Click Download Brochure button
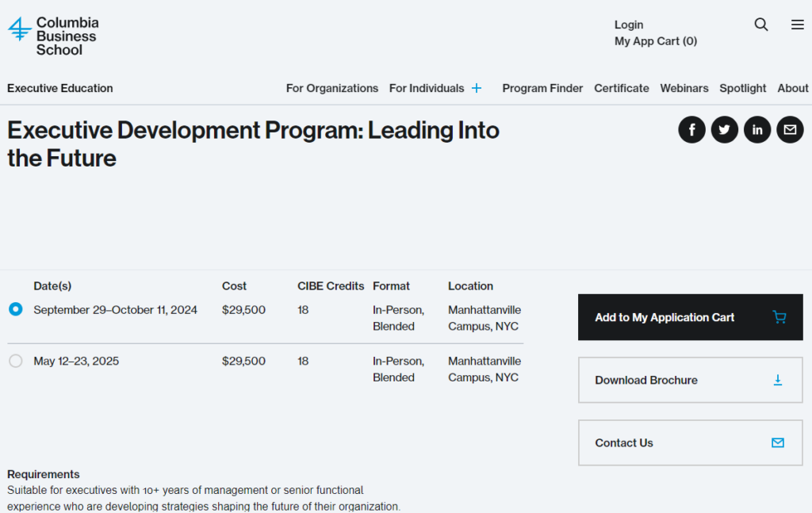The width and height of the screenshot is (812, 513). click(x=691, y=380)
